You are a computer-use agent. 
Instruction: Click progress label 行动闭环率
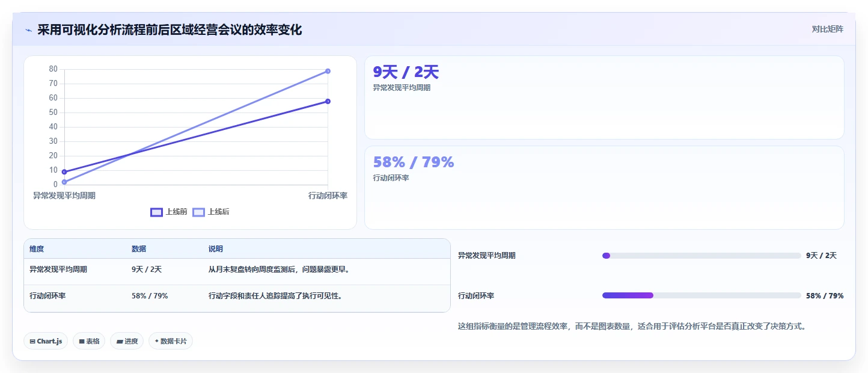tap(476, 296)
